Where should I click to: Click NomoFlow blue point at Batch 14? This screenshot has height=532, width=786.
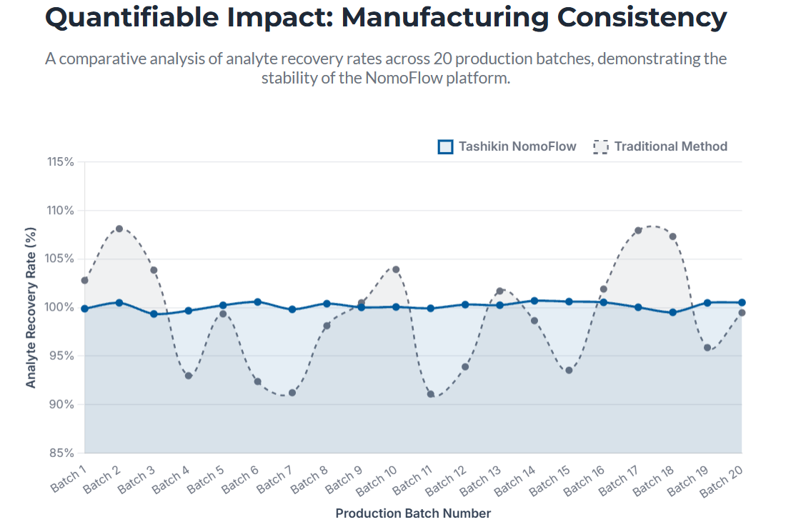coord(534,301)
